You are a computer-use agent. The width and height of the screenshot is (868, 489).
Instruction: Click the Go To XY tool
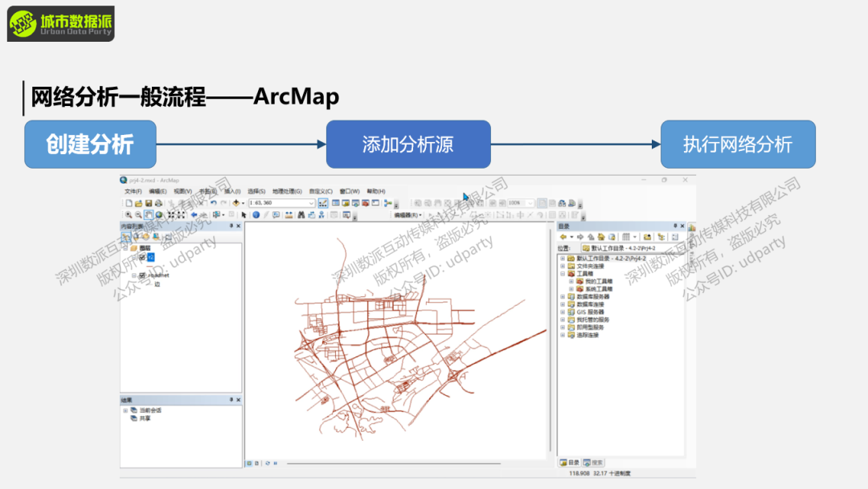pyautogui.click(x=321, y=215)
